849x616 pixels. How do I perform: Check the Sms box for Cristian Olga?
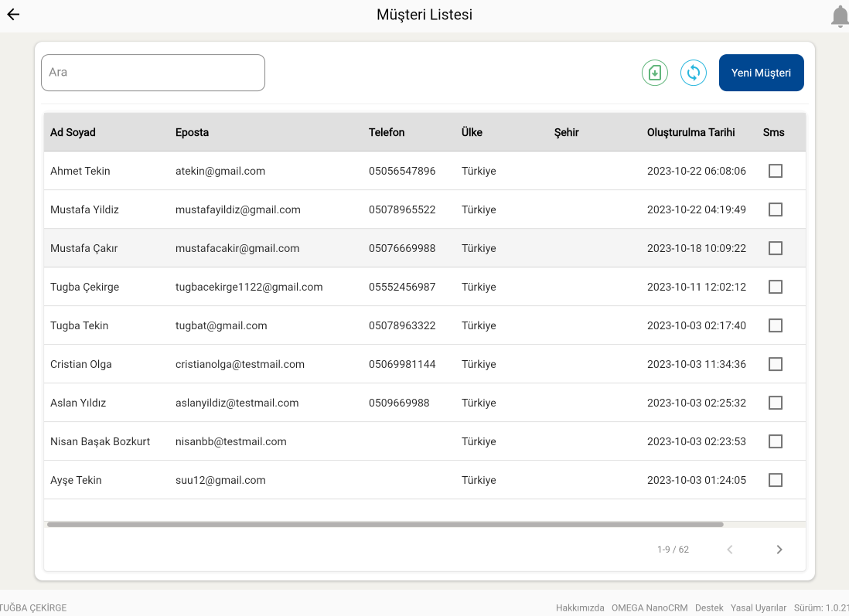point(776,364)
